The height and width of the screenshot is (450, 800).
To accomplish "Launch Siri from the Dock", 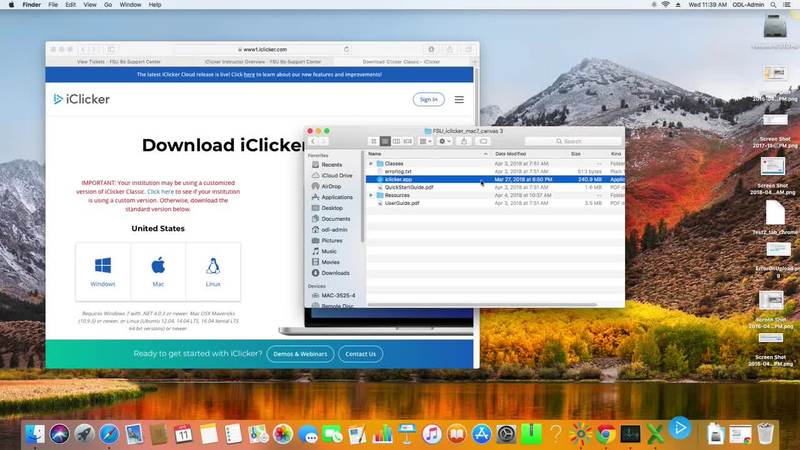I will 59,434.
